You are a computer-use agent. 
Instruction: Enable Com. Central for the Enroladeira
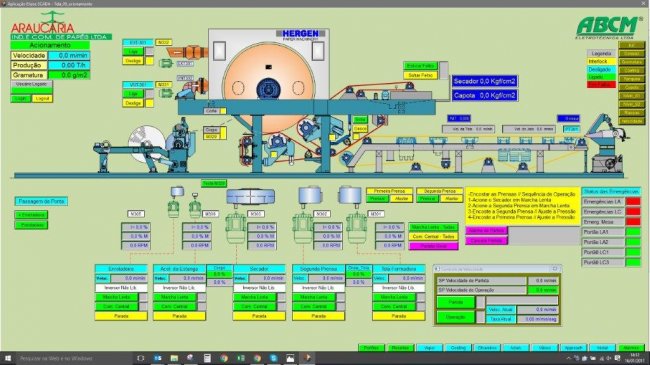pos(117,307)
